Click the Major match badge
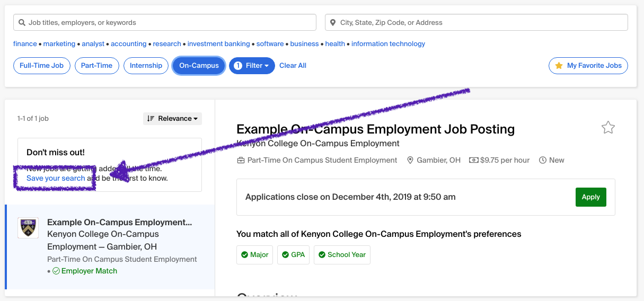This screenshot has width=644, height=301. [x=254, y=255]
